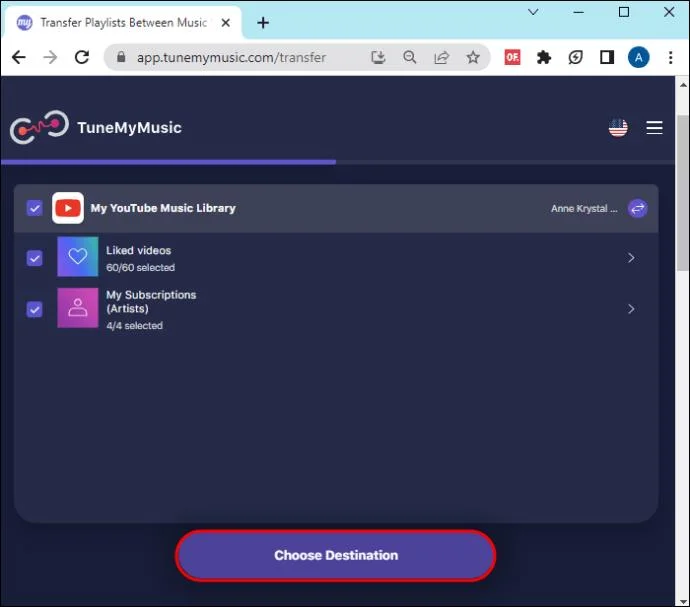The width and height of the screenshot is (690, 607).
Task: Click the lock icon in address bar
Action: click(121, 57)
